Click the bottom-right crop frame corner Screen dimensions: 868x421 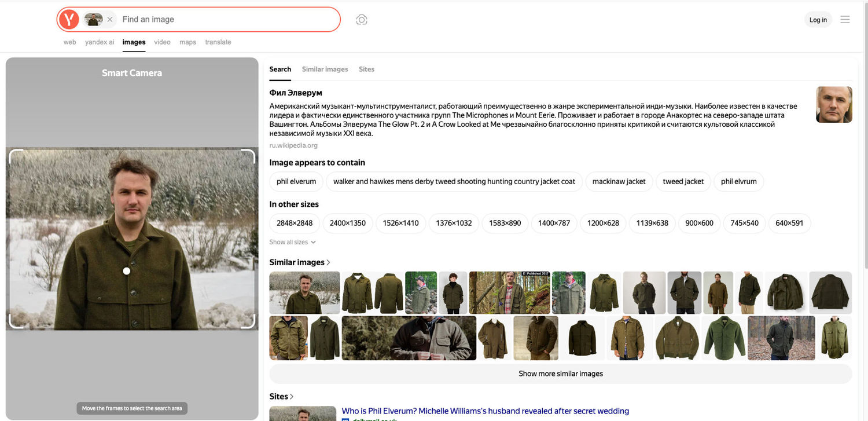248,321
